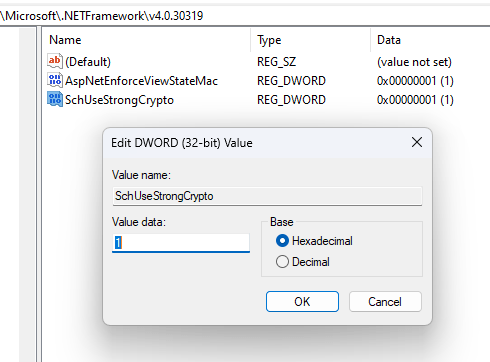The width and height of the screenshot is (490, 362).
Task: Select the (Default) value name
Action: [88, 62]
